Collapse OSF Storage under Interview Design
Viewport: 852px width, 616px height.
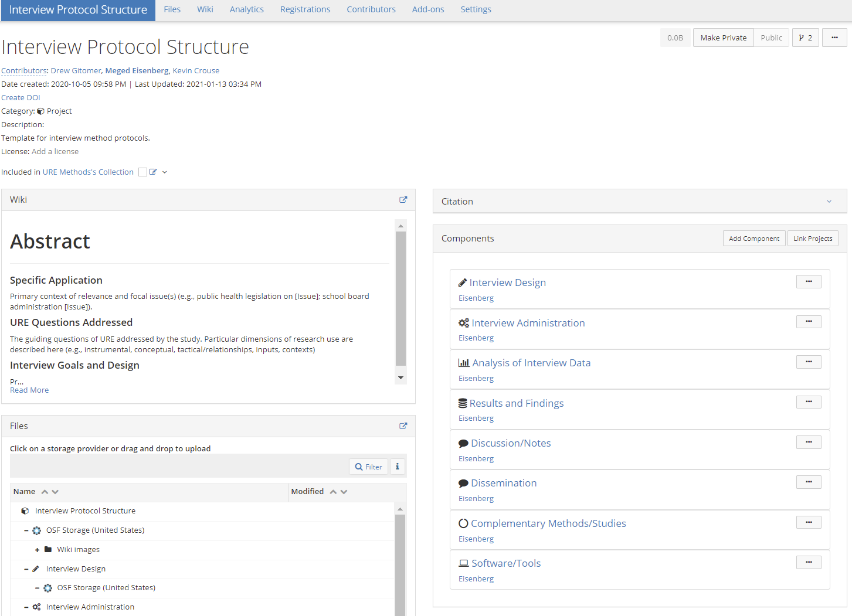[37, 588]
